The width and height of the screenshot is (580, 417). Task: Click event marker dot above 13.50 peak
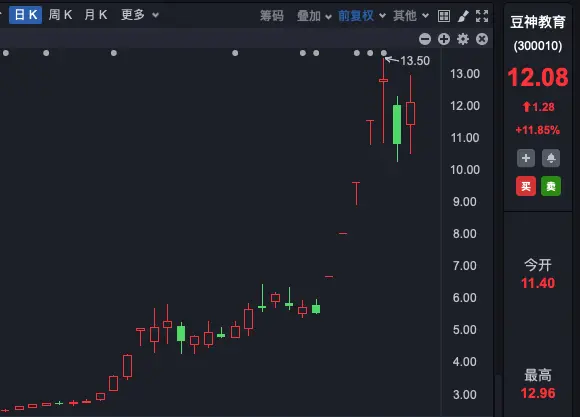[384, 53]
